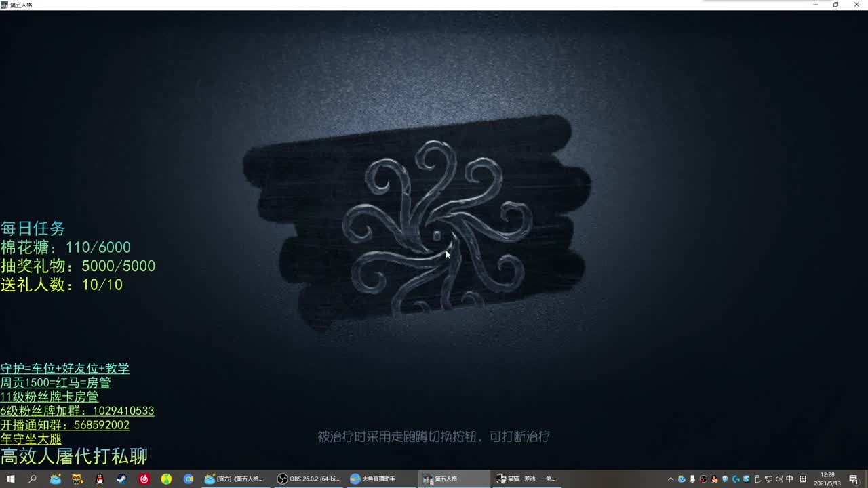
Task: Select 第五人格 game taskbar button
Action: coord(454,479)
